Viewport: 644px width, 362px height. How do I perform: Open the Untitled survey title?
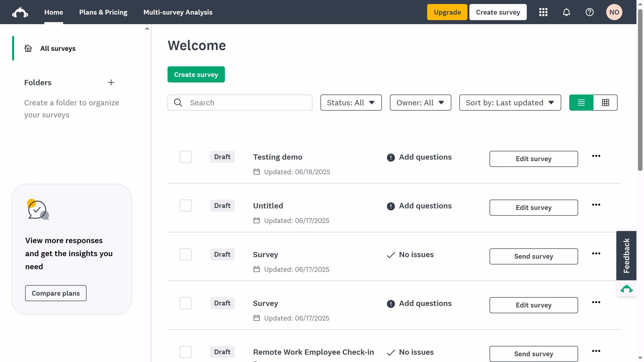point(268,206)
